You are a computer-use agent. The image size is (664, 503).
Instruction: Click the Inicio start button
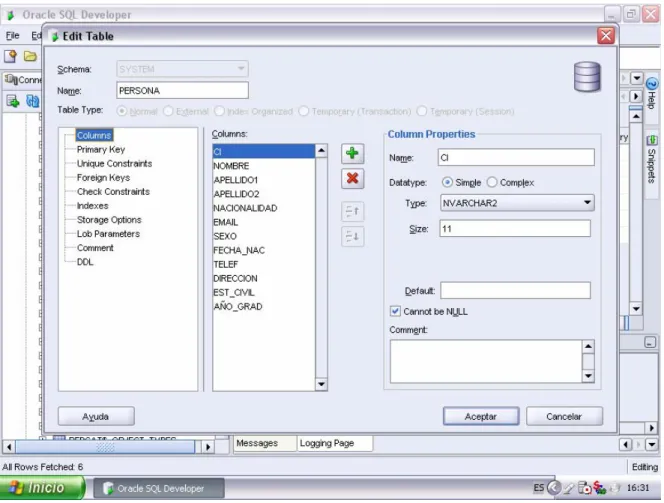42,488
